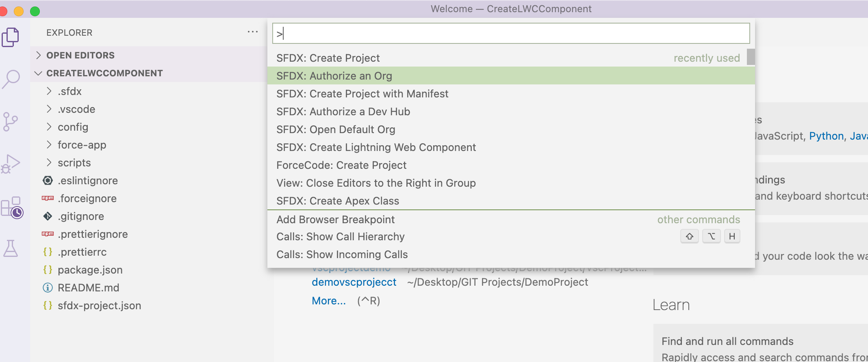
Task: Click the Python language link
Action: [826, 136]
